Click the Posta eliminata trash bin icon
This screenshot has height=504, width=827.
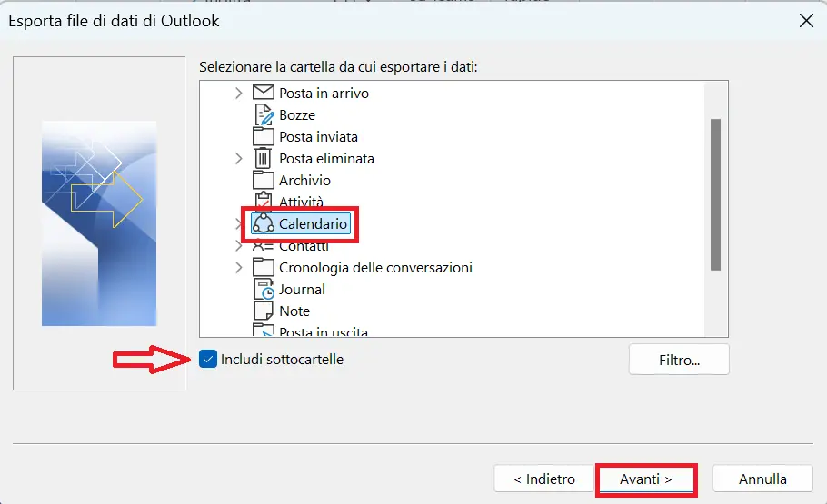tap(263, 158)
